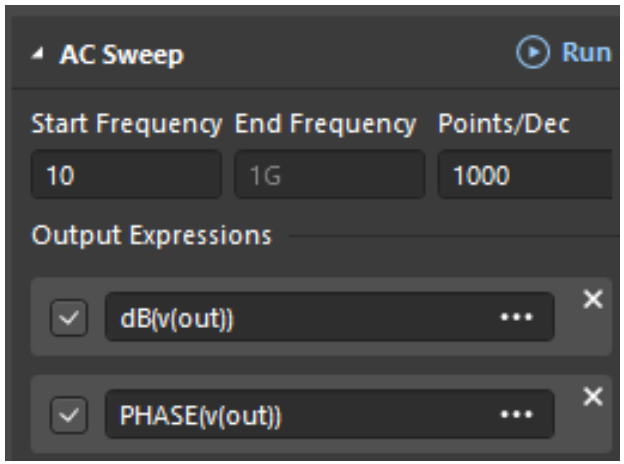Click the End Frequency label

[325, 127]
